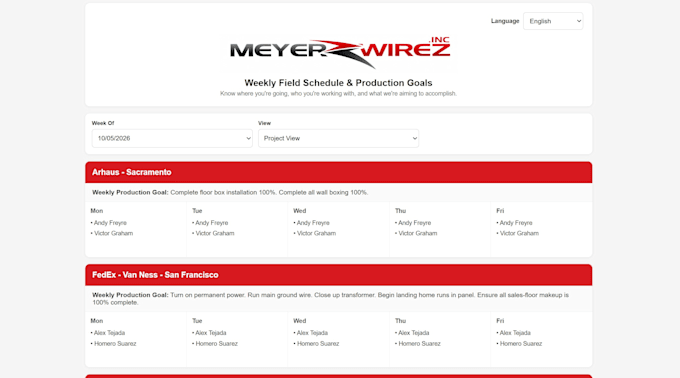Click the FedEx - Van Ness - San Francisco header
The height and width of the screenshot is (378, 680).
tap(338, 275)
